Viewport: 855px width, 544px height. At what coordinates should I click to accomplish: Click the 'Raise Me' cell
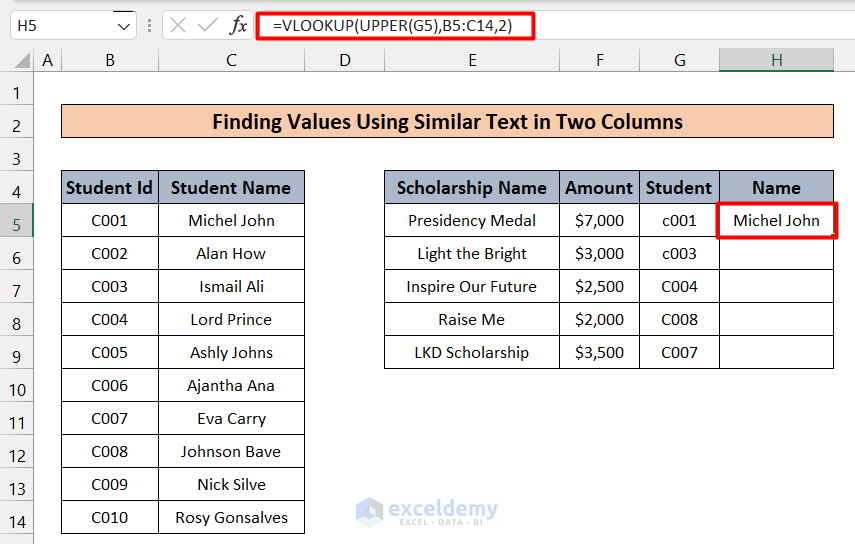click(472, 319)
